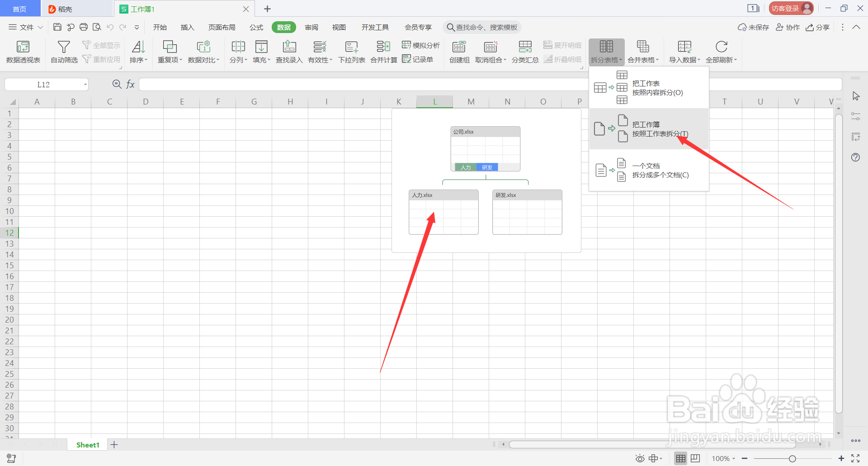
Task: Click the selection arrow sidebar icon
Action: tap(855, 96)
